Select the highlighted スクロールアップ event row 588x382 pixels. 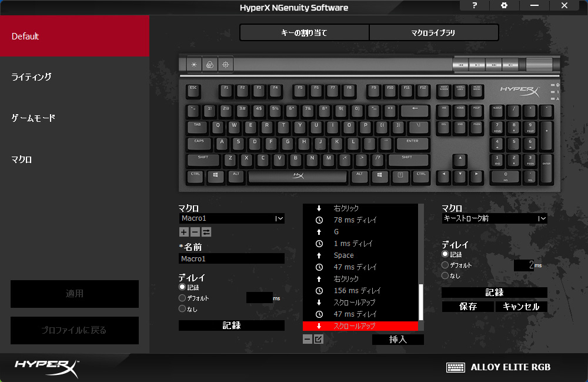(360, 326)
